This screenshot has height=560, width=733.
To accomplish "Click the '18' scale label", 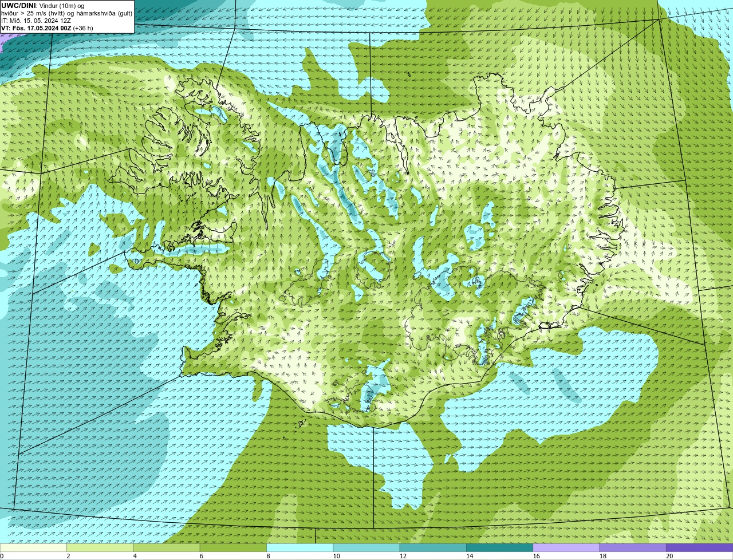I will (602, 556).
